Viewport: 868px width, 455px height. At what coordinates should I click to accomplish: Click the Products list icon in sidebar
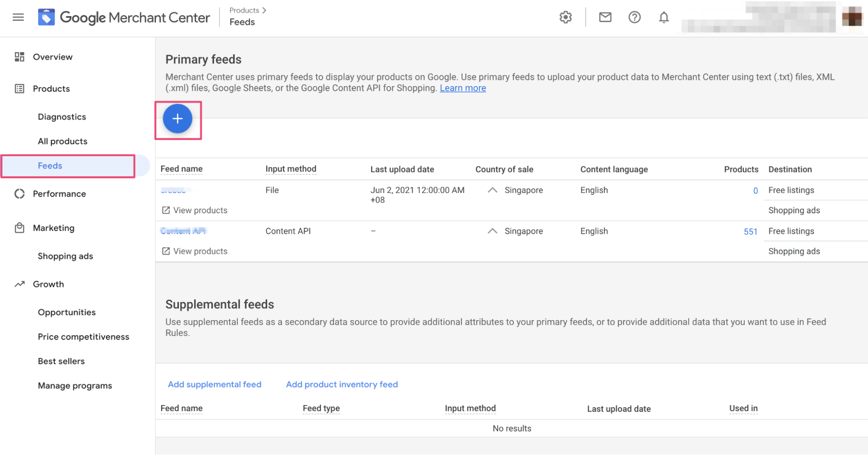[20, 89]
